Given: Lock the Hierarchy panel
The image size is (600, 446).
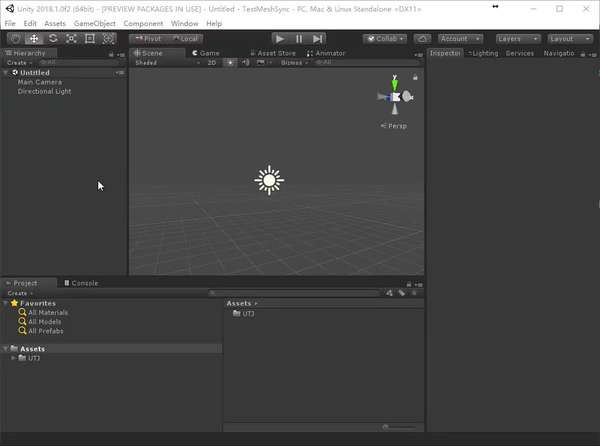Looking at the screenshot, I should click(x=111, y=55).
